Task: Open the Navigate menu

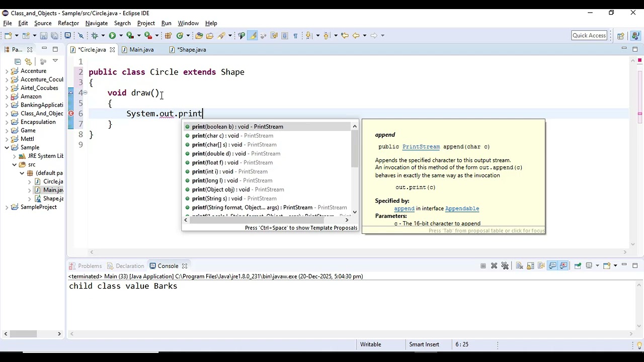Action: pyautogui.click(x=97, y=23)
